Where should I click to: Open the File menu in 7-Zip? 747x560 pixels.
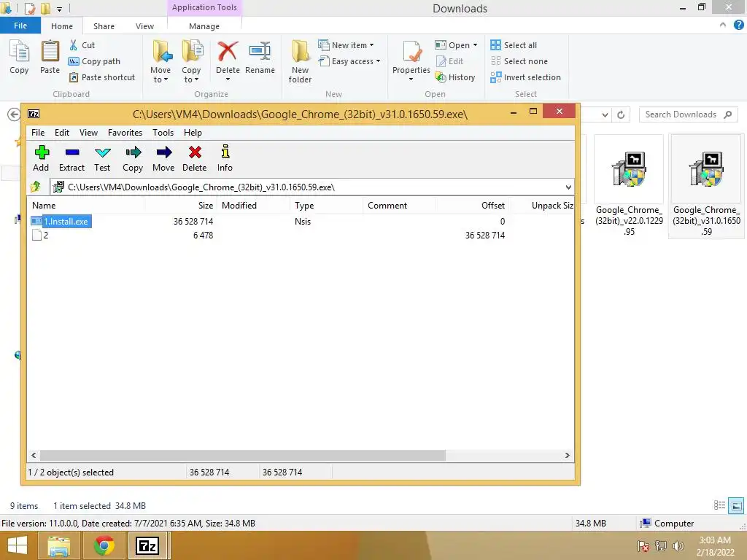coord(38,133)
